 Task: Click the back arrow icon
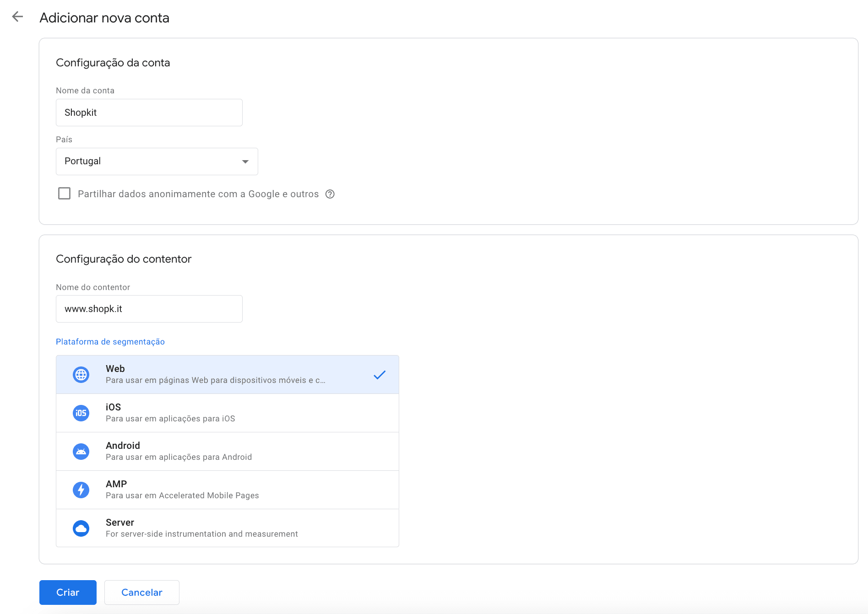(x=17, y=17)
